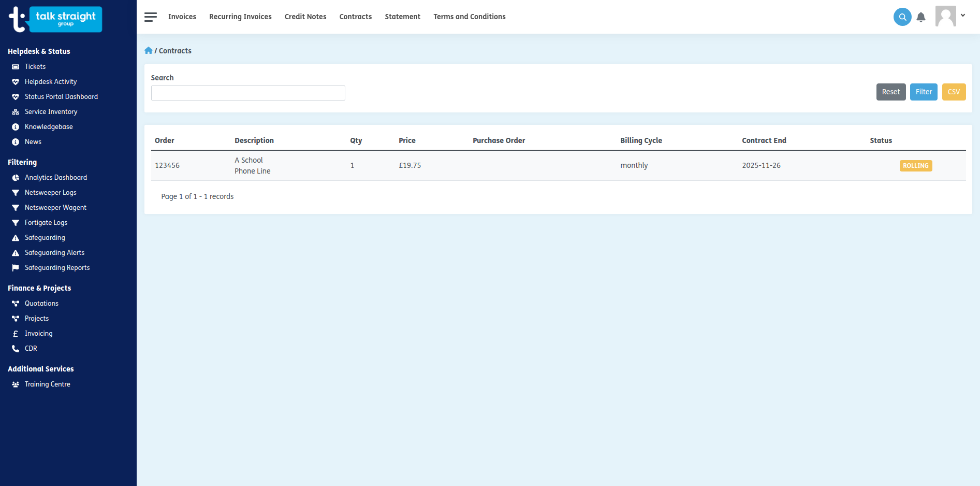Open the Statement tab
Image resolution: width=980 pixels, height=486 pixels.
(403, 17)
